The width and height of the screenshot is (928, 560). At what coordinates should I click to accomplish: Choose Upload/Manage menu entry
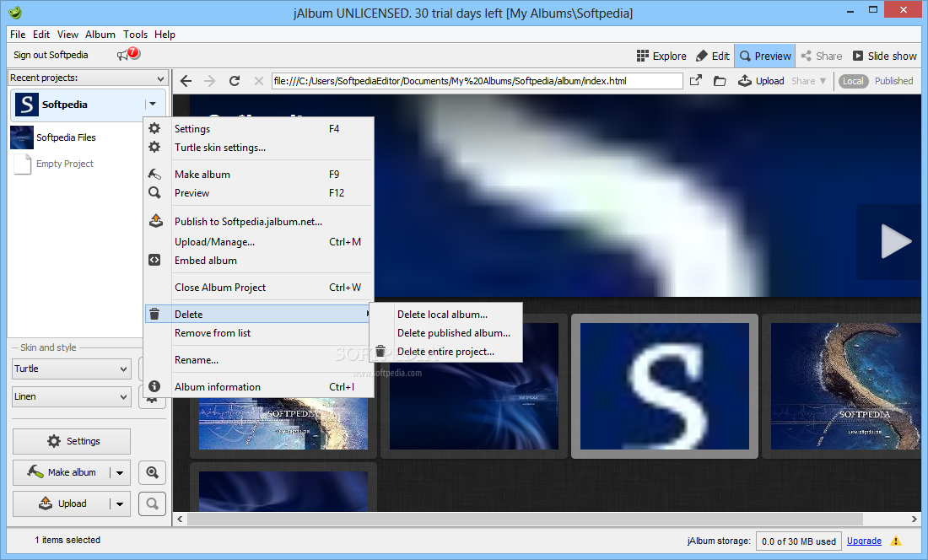click(259, 242)
